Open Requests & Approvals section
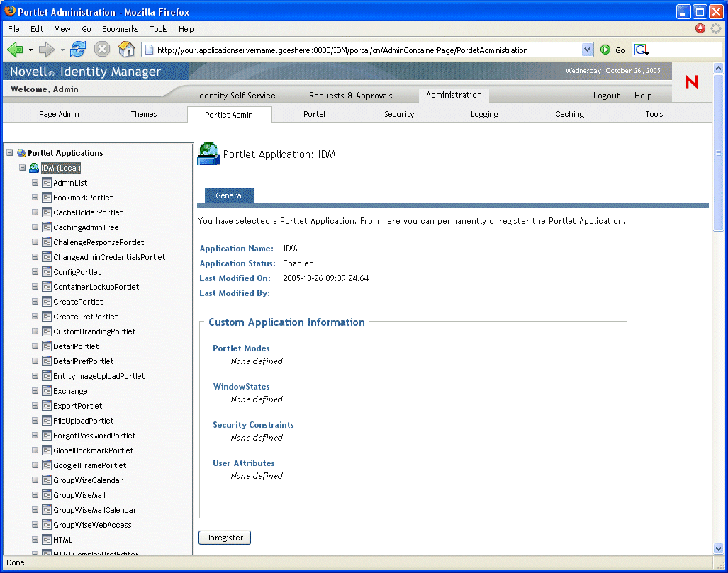 (351, 96)
